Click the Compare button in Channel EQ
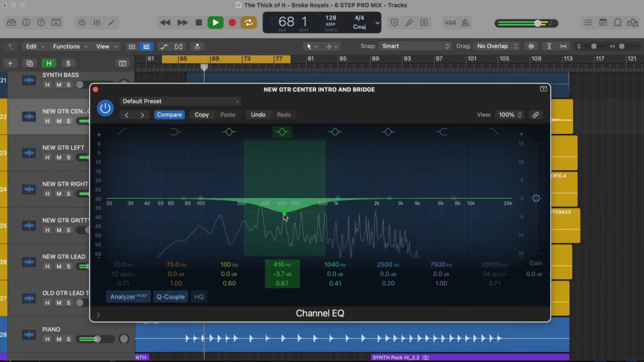 pos(169,114)
